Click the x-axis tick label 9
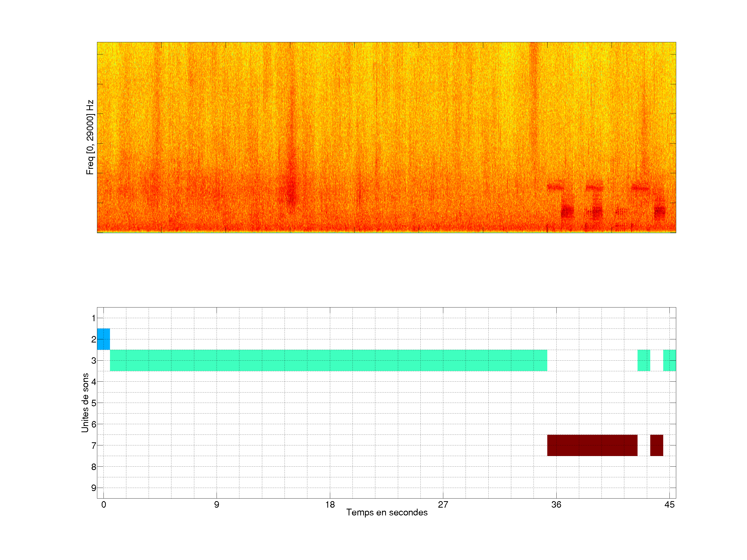Image resolution: width=747 pixels, height=560 pixels. click(x=217, y=505)
